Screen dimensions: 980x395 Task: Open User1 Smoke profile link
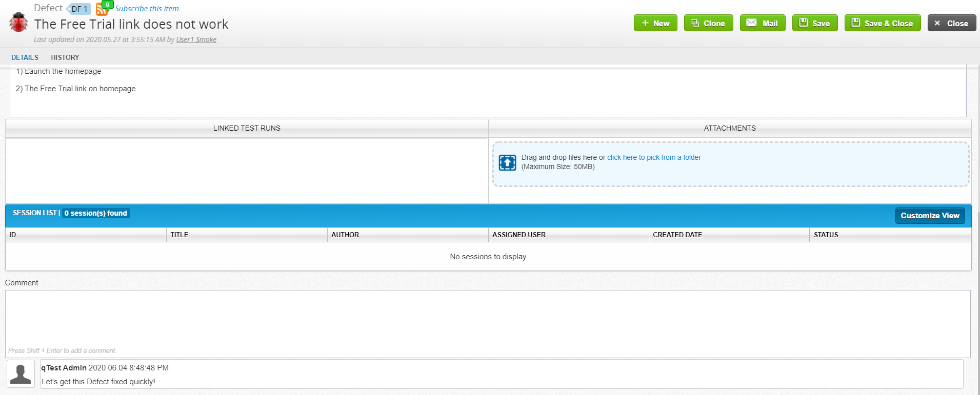196,39
